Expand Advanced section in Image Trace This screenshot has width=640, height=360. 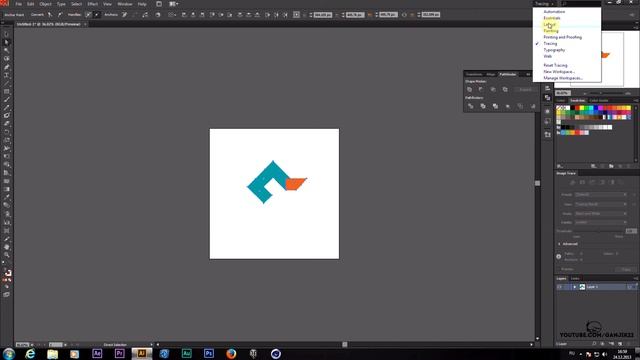[559, 244]
